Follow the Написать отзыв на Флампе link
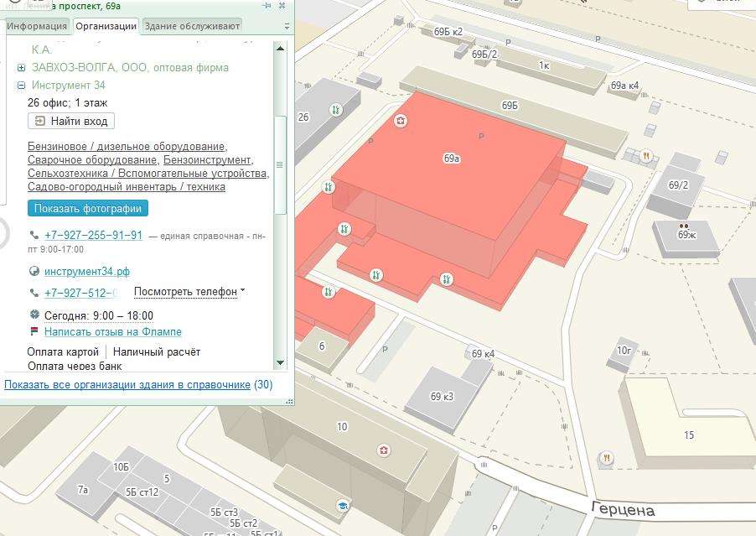The width and height of the screenshot is (756, 536). [x=112, y=332]
